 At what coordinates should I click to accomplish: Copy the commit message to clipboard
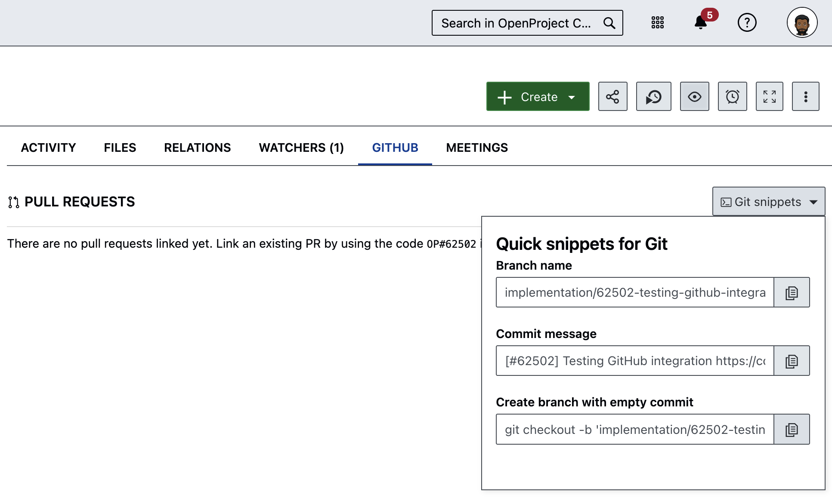[x=792, y=361]
